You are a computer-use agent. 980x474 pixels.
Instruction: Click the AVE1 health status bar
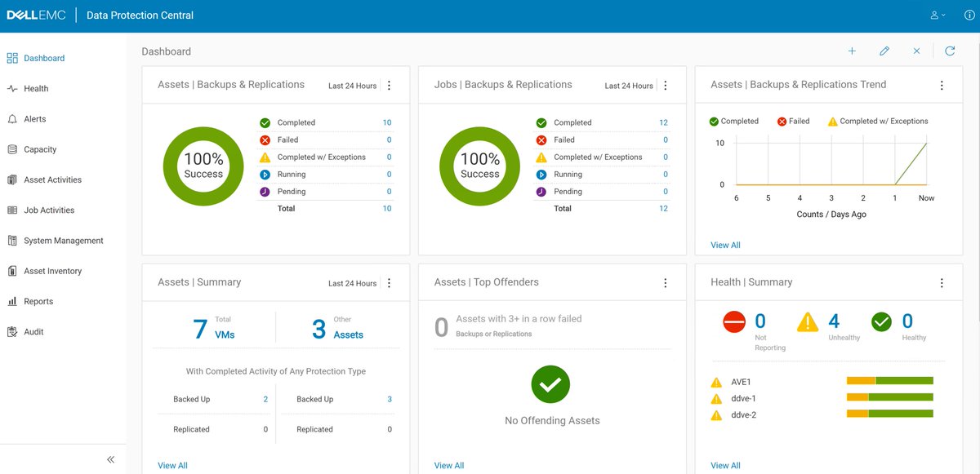[x=890, y=382]
